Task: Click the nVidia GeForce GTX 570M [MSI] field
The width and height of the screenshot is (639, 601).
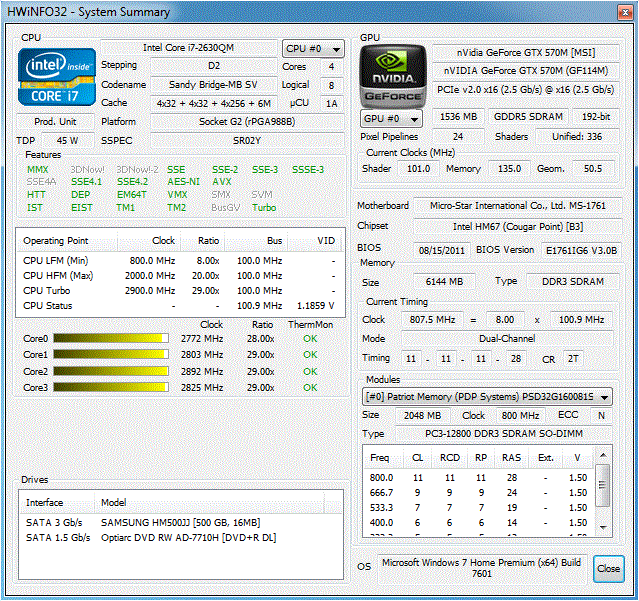Action: [x=526, y=53]
